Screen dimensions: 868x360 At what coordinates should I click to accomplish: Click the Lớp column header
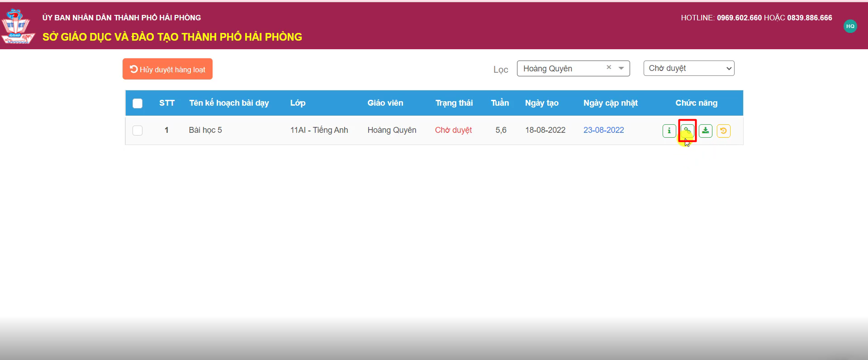[x=298, y=103]
